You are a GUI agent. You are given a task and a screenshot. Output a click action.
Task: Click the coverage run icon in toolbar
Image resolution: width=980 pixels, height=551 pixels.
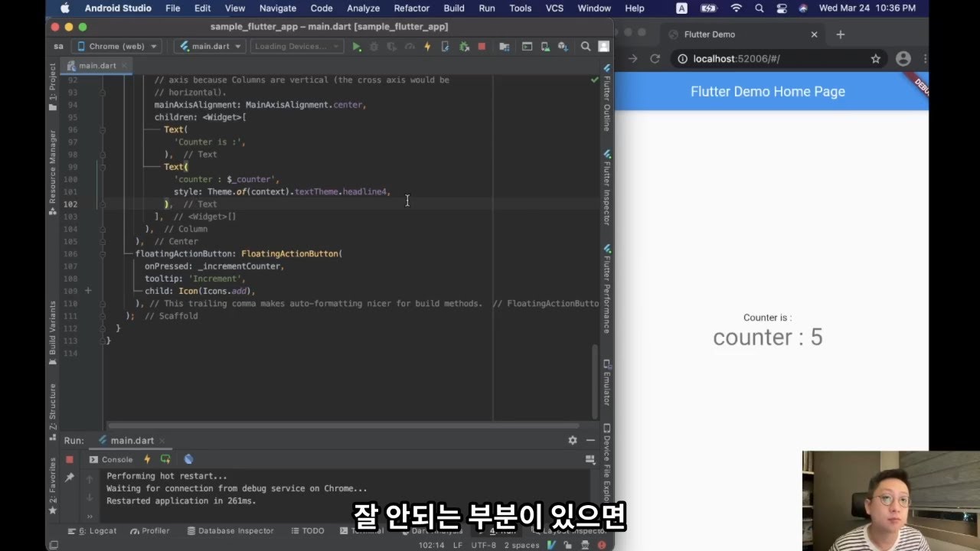392,47
